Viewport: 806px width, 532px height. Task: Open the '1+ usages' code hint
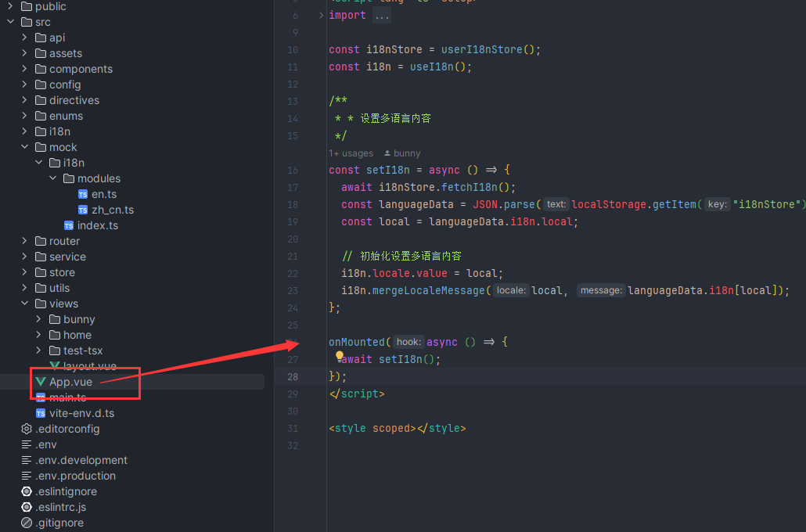point(351,153)
